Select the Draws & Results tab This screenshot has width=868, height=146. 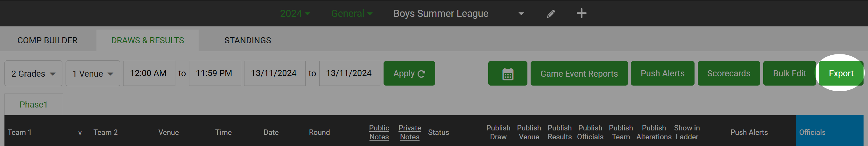[148, 40]
